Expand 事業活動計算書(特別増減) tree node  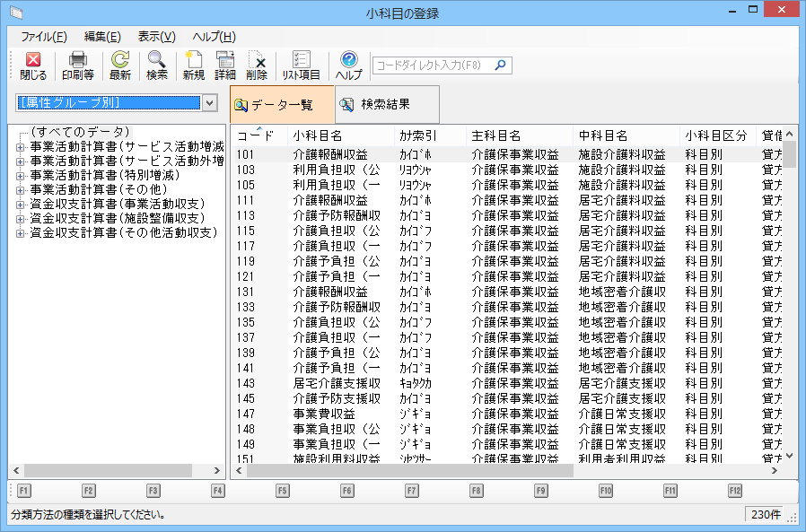point(19,176)
